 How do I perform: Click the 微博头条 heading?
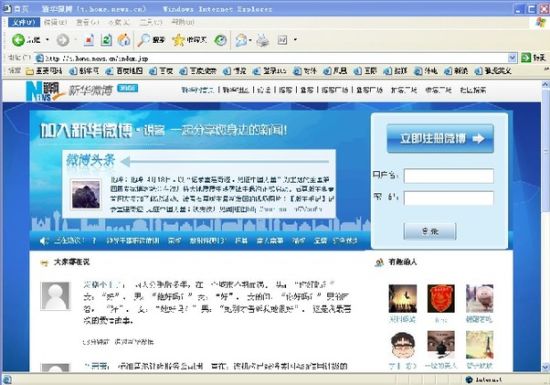click(x=91, y=161)
